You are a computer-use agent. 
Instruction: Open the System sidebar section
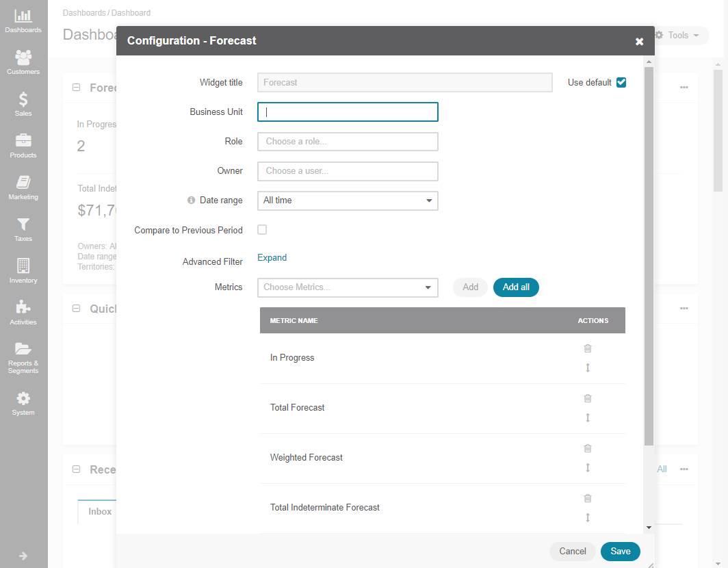(x=23, y=403)
